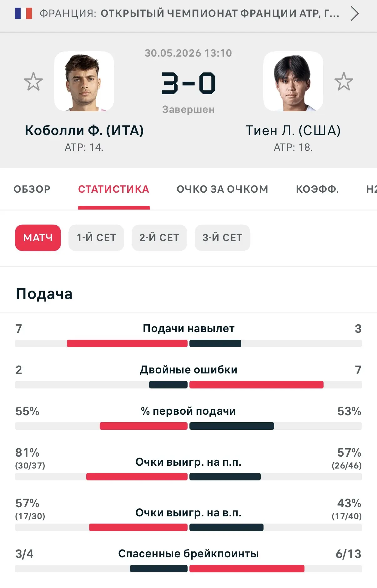The height and width of the screenshot is (588, 377).
Task: Open Cobolli's player photo
Action: tap(84, 81)
